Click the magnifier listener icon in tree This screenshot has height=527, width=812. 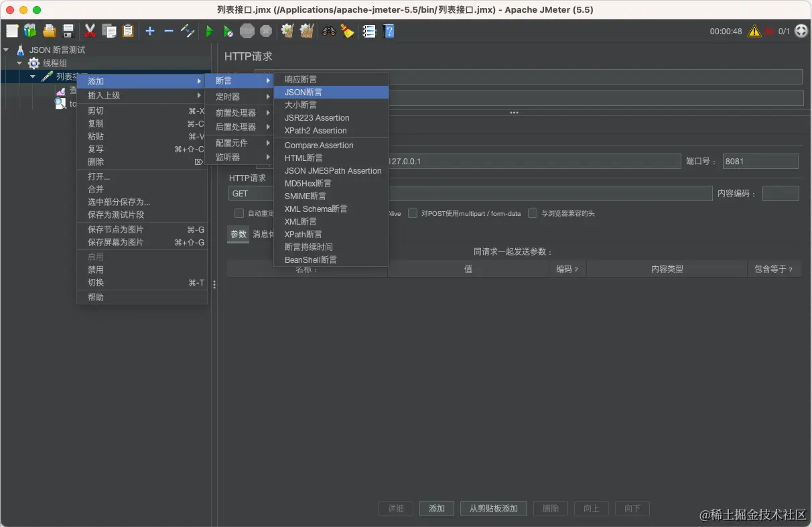click(x=60, y=103)
